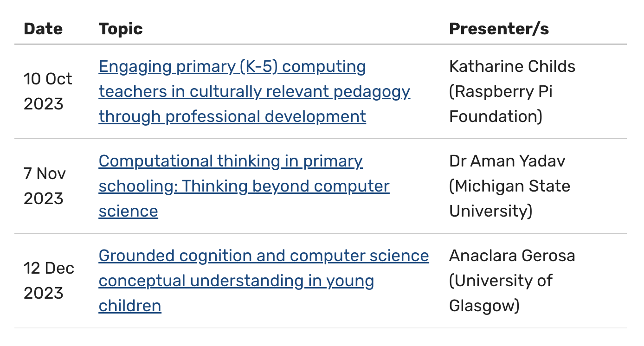Screen dimensions: 644x346
Task: Click the Presenter/s column header
Action: click(x=499, y=29)
